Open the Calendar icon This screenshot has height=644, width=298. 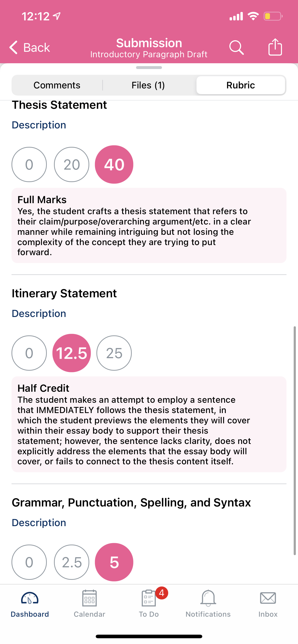[89, 598]
